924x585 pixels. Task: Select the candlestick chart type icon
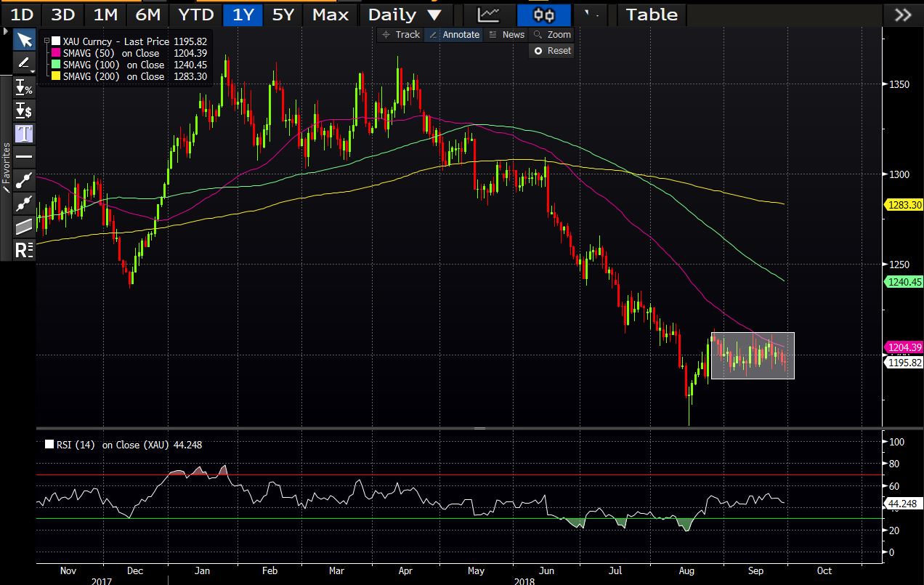pos(543,15)
